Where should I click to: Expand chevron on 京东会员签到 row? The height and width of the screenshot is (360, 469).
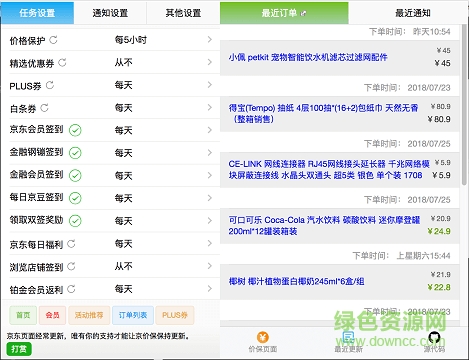(x=210, y=130)
